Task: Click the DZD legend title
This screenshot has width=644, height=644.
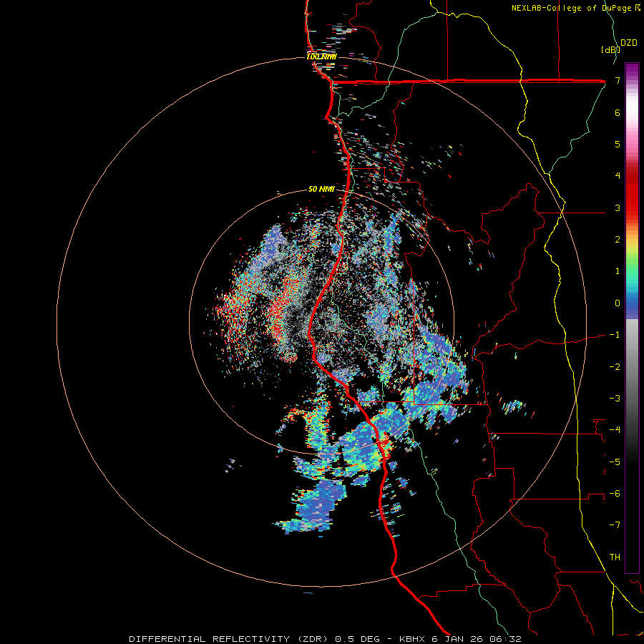Action: (x=629, y=43)
